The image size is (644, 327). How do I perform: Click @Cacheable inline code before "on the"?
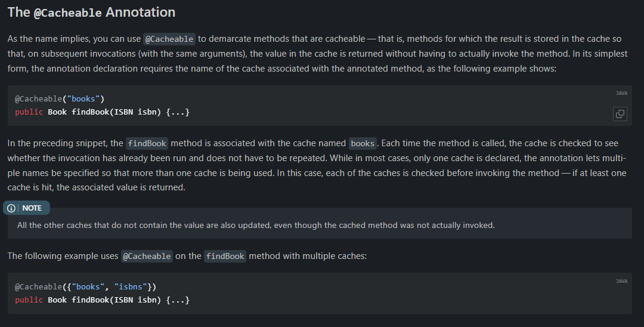coord(147,256)
